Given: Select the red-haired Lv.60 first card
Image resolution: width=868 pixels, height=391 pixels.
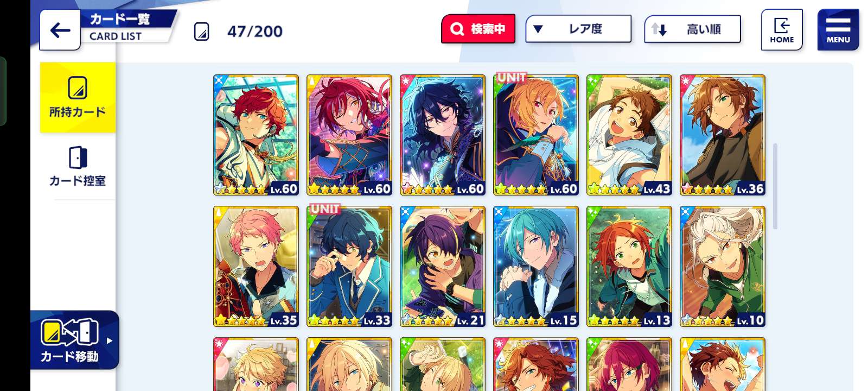Looking at the screenshot, I should (256, 135).
